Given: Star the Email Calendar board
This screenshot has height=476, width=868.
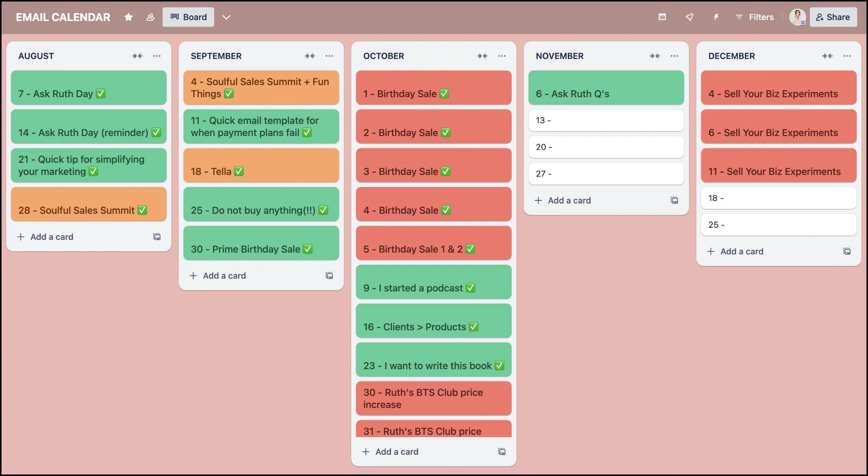Looking at the screenshot, I should click(x=128, y=17).
